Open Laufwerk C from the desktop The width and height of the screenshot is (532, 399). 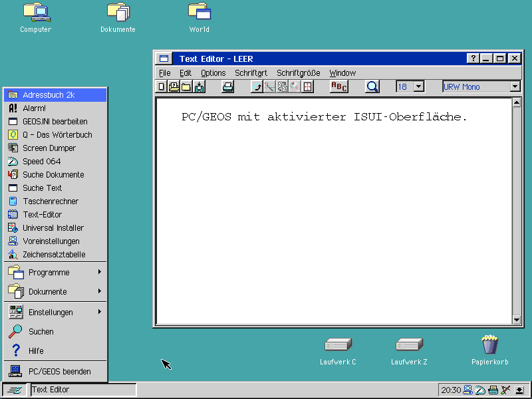(338, 344)
